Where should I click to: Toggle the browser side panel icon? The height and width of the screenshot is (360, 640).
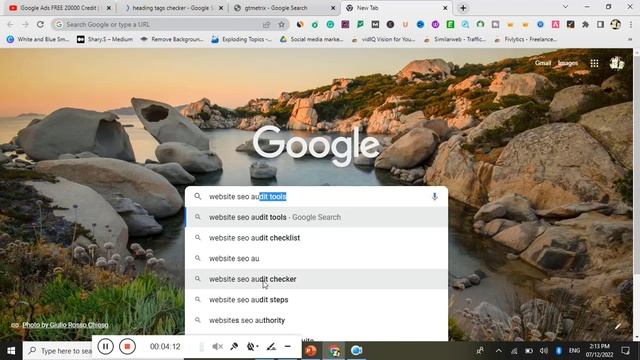[x=600, y=24]
